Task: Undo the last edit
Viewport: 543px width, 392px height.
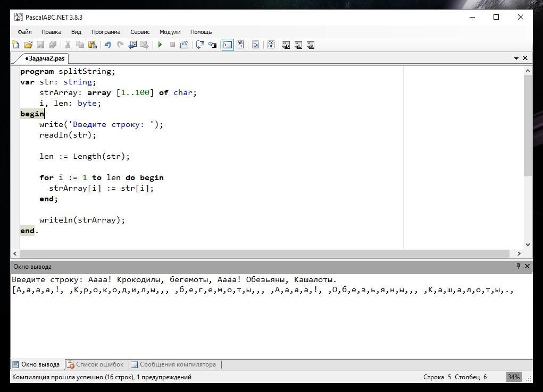Action: [x=108, y=45]
